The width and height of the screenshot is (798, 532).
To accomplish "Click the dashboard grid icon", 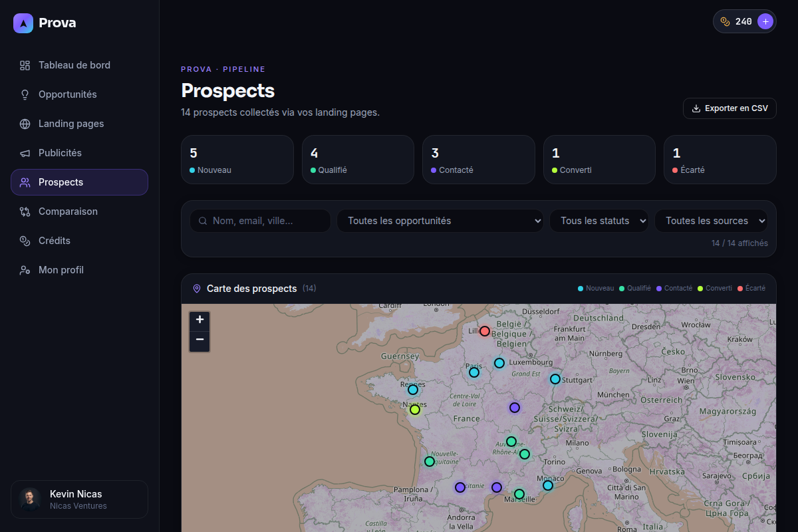I will pos(25,65).
